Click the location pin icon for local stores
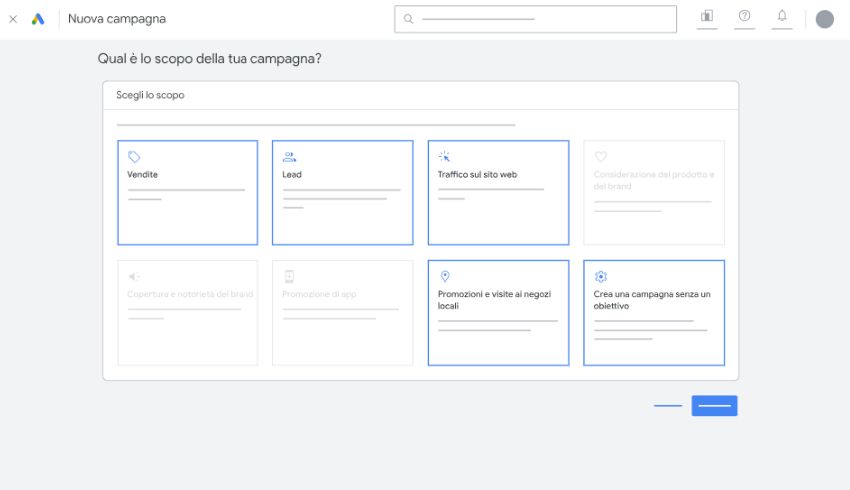 click(445, 276)
